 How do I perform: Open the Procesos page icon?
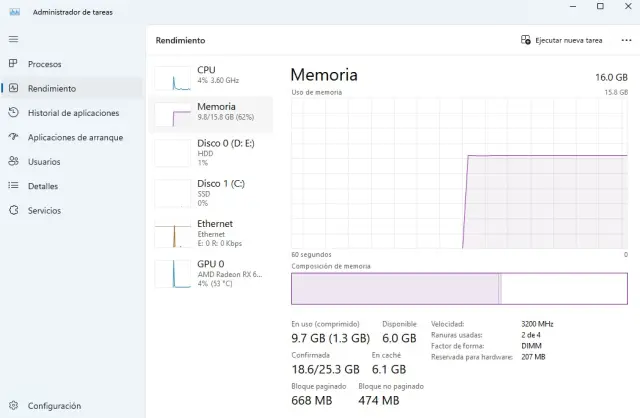click(x=13, y=64)
